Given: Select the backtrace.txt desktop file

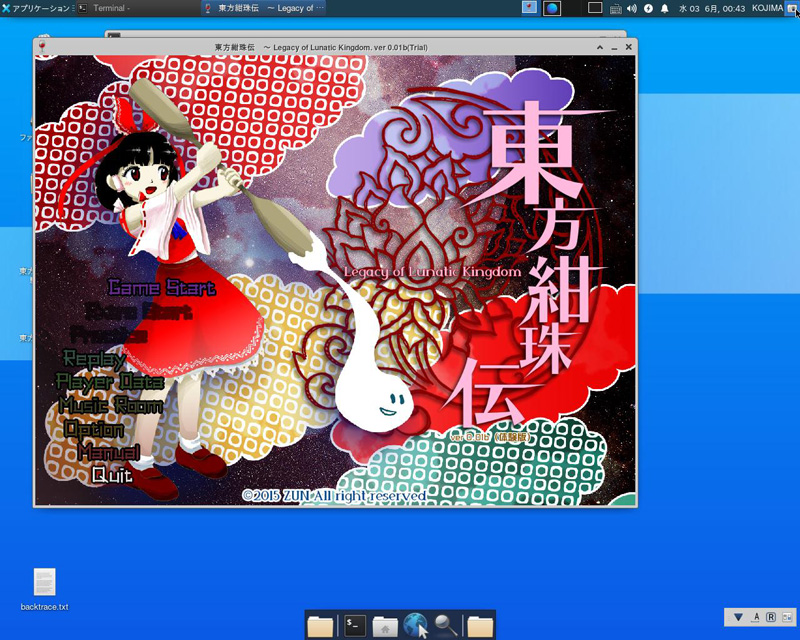Looking at the screenshot, I should (x=44, y=589).
